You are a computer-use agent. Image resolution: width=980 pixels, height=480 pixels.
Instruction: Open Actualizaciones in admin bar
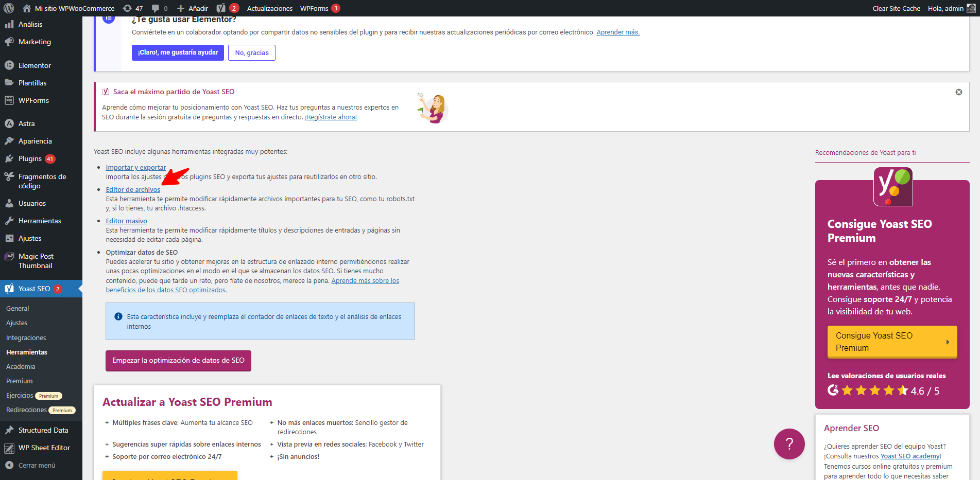coord(270,8)
